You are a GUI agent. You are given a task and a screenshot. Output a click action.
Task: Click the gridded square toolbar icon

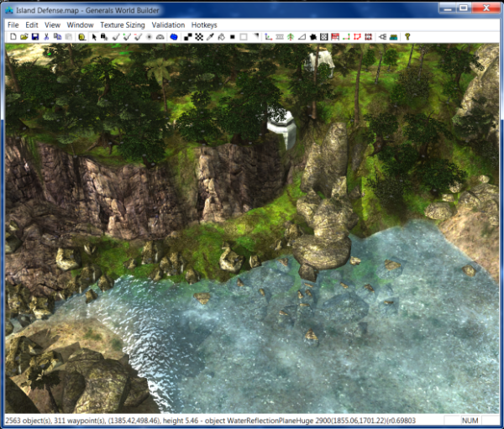(x=324, y=37)
